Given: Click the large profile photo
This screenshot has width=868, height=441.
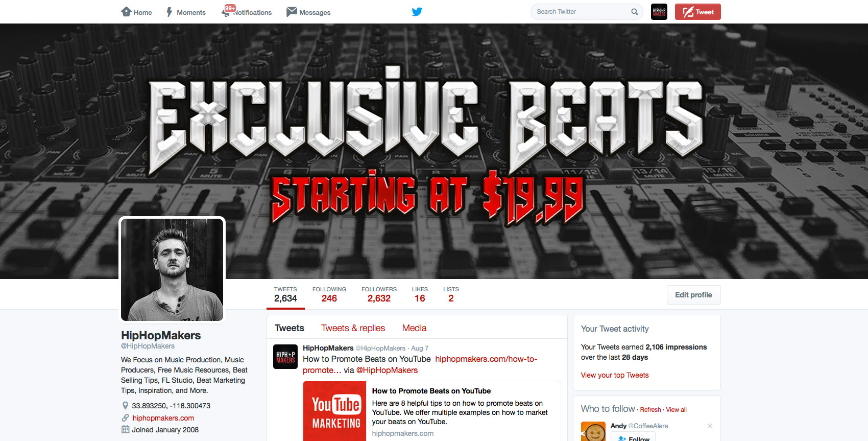Looking at the screenshot, I should point(172,270).
